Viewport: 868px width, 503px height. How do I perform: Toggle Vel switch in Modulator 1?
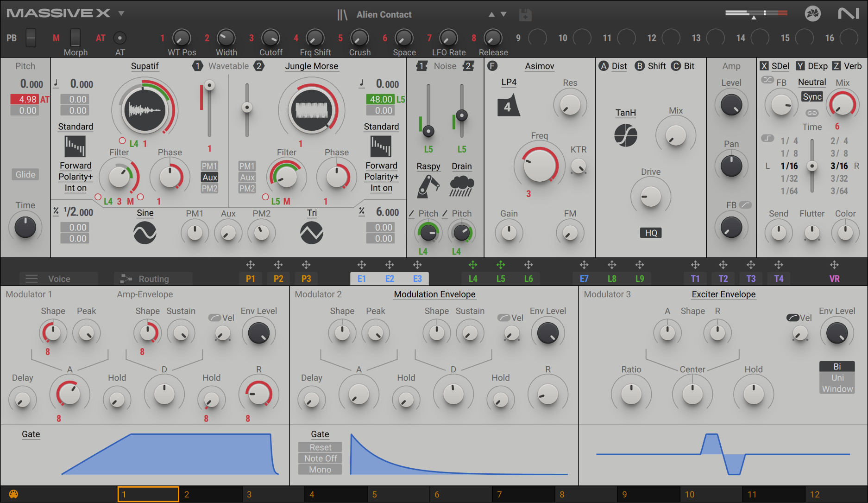click(x=214, y=318)
